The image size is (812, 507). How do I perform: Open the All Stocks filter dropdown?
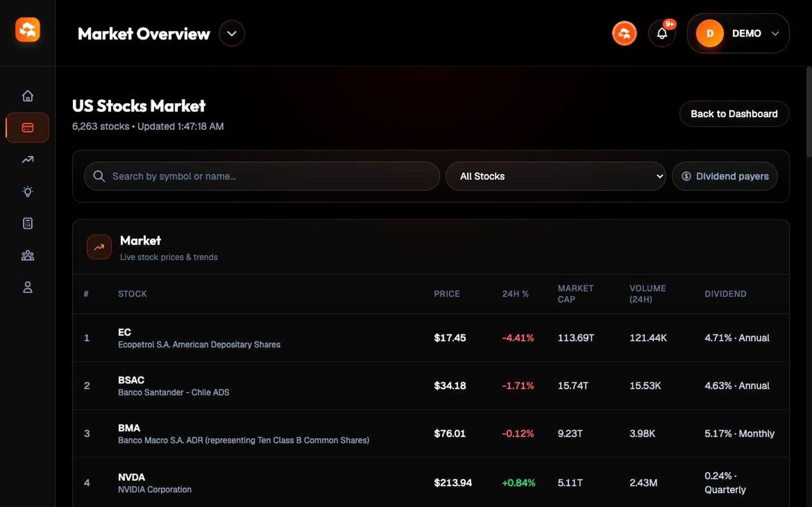click(555, 176)
